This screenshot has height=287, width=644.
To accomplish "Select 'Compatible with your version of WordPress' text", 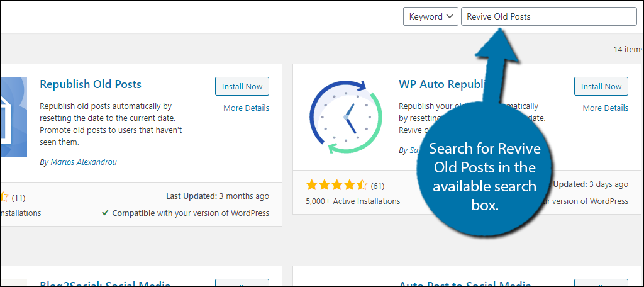I will click(186, 213).
